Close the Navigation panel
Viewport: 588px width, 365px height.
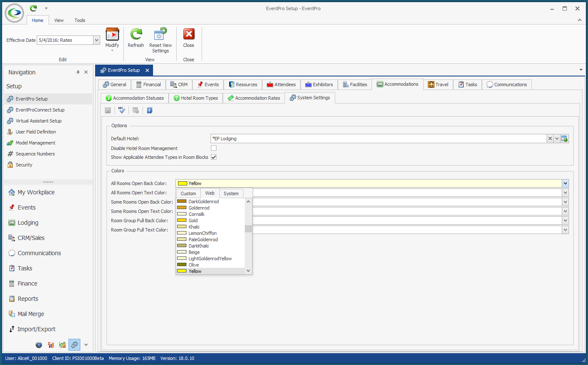pyautogui.click(x=86, y=72)
